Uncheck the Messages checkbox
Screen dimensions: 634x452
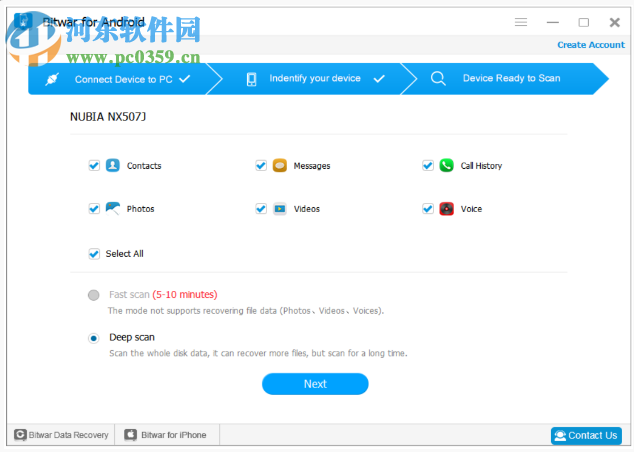tap(261, 165)
